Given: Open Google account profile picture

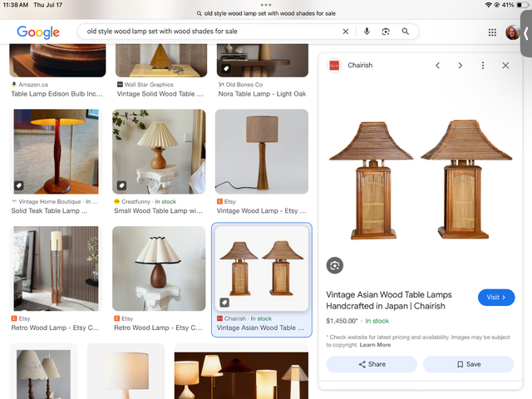Looking at the screenshot, I should coord(512,32).
